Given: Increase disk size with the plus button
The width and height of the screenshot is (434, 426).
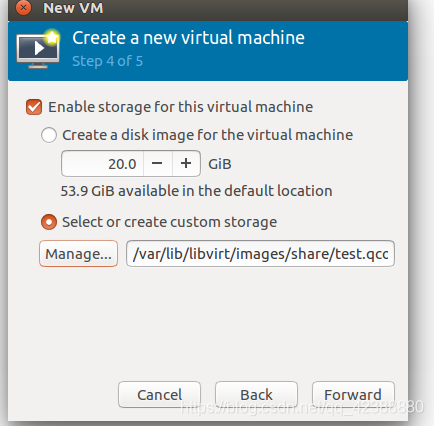Looking at the screenshot, I should pyautogui.click(x=186, y=163).
